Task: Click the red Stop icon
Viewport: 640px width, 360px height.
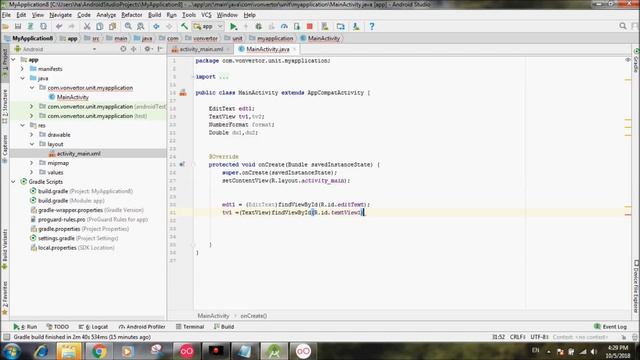Action: point(310,27)
